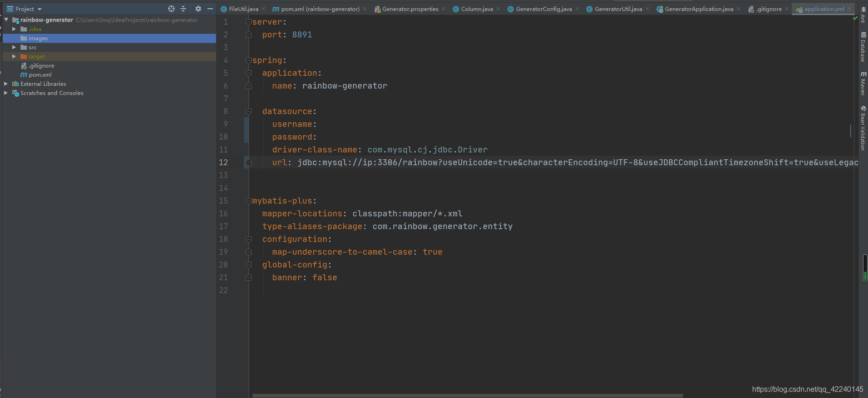Click the green inspection checkmark indicator

[855, 18]
